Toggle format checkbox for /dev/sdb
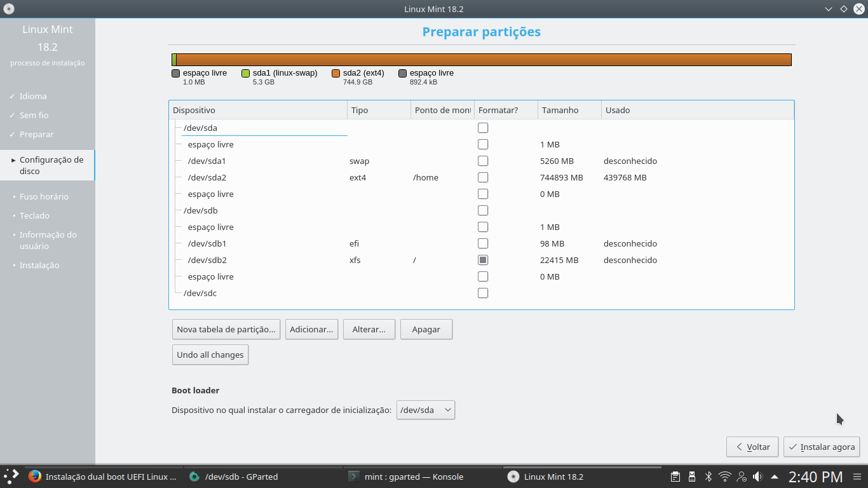Viewport: 868px width, 488px height. 483,210
